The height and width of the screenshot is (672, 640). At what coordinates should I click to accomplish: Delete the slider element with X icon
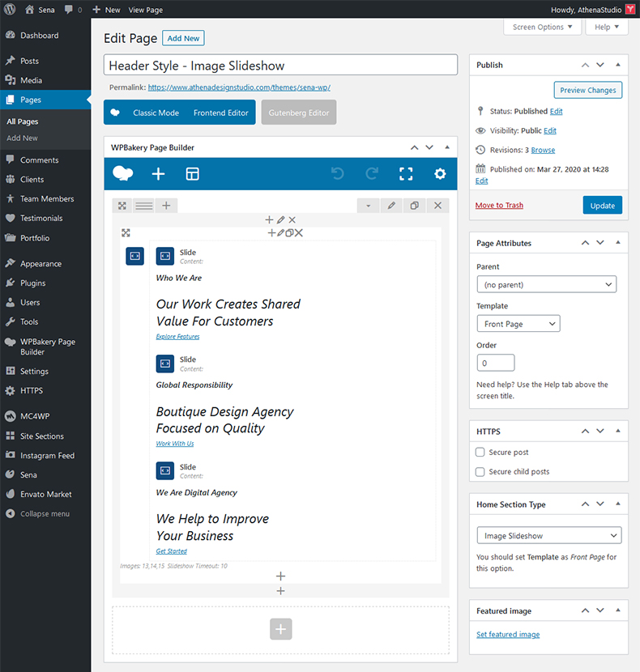(x=299, y=233)
